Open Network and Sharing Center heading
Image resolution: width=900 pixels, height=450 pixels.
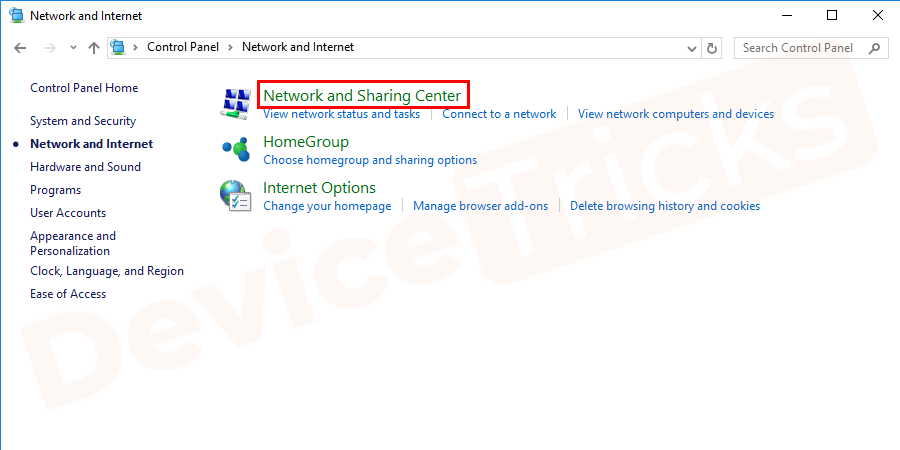pyautogui.click(x=362, y=96)
